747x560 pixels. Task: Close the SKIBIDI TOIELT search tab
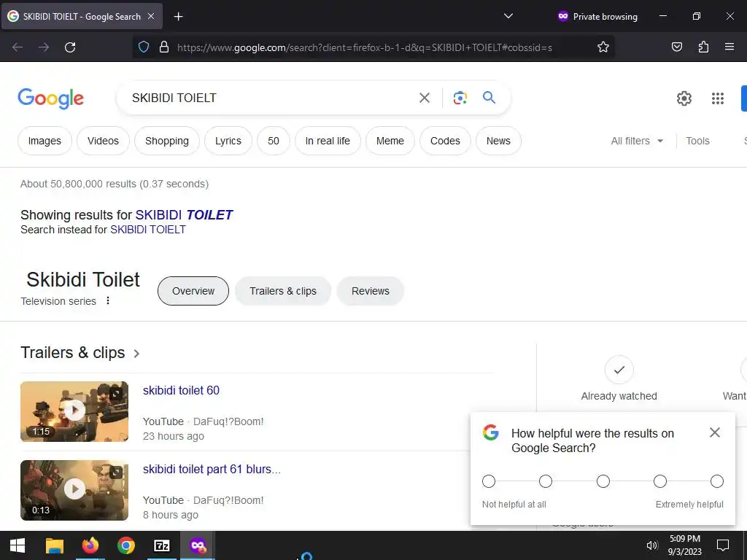151,16
